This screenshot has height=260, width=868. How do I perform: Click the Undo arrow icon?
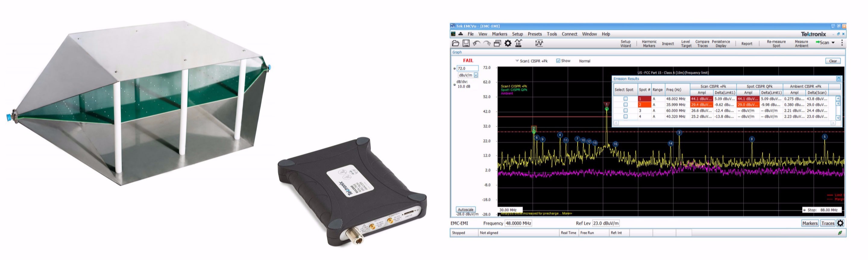coord(476,43)
